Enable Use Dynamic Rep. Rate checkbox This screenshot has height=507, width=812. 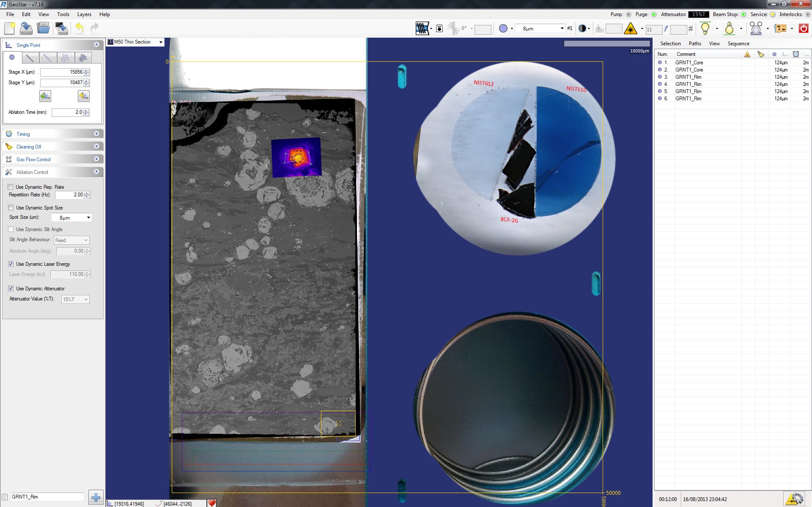tap(11, 187)
